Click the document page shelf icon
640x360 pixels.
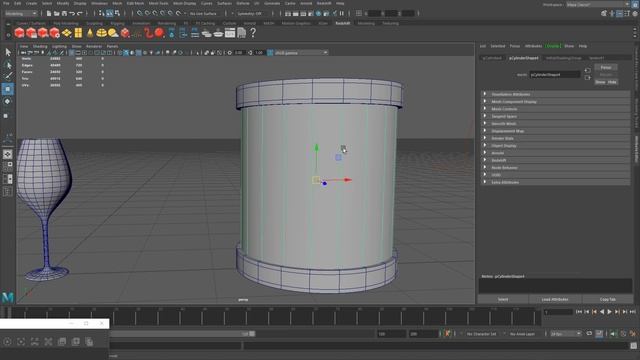coord(242,33)
